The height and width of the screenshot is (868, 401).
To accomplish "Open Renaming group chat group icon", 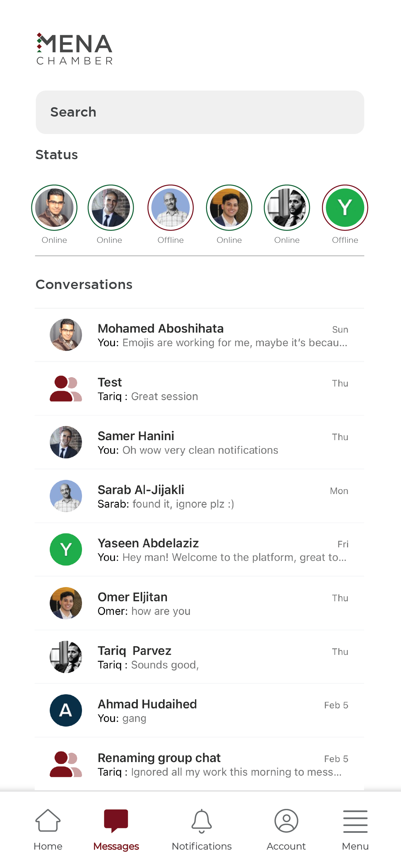I will tap(66, 764).
